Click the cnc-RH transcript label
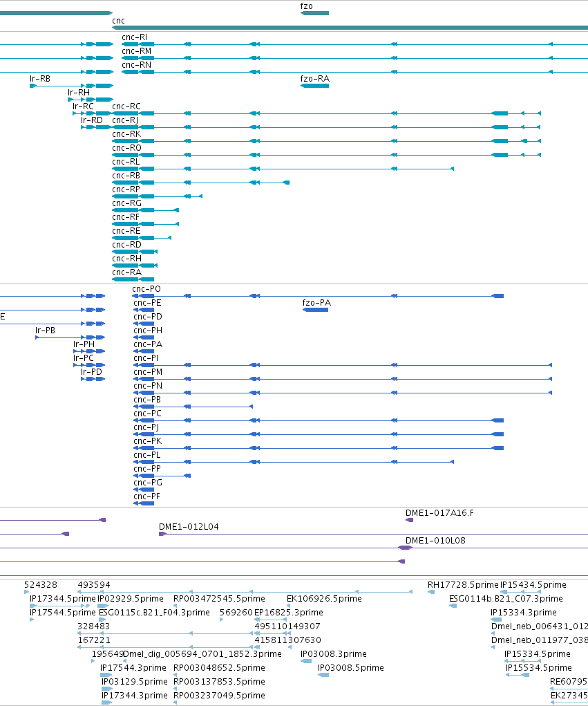 tap(126, 259)
